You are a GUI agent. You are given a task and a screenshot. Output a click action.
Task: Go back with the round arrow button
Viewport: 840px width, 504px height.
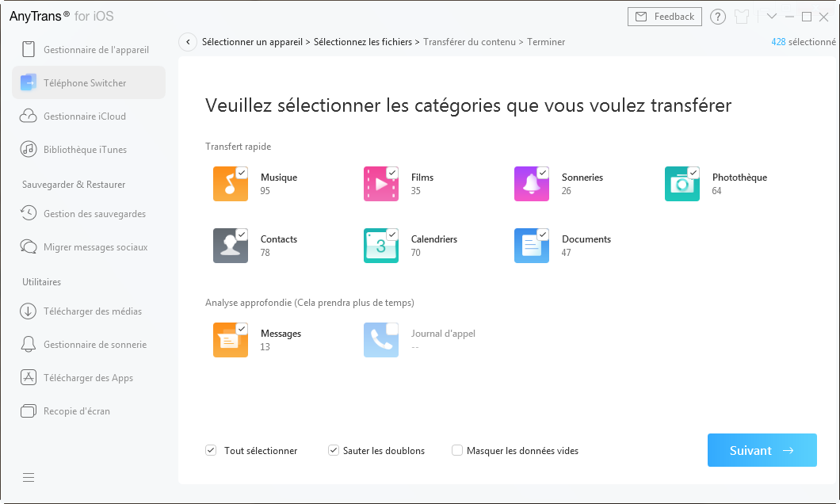tap(188, 42)
